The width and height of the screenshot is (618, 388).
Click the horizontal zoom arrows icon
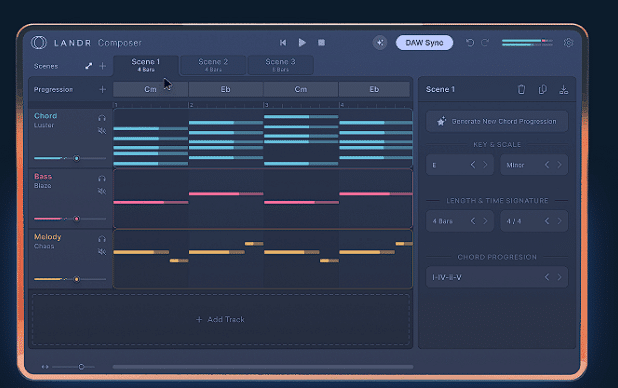pyautogui.click(x=45, y=367)
